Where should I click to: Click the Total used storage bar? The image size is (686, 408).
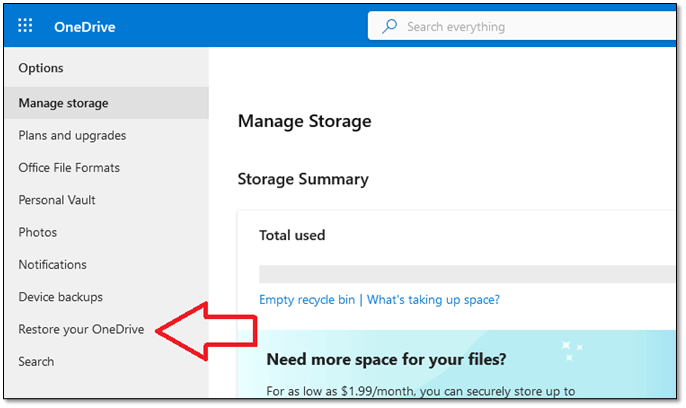[467, 274]
